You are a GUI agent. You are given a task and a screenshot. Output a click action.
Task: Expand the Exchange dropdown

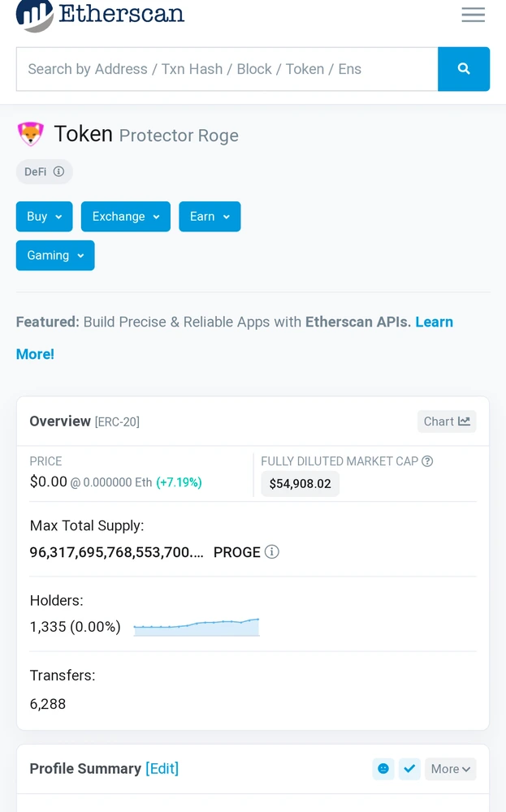[x=126, y=217]
